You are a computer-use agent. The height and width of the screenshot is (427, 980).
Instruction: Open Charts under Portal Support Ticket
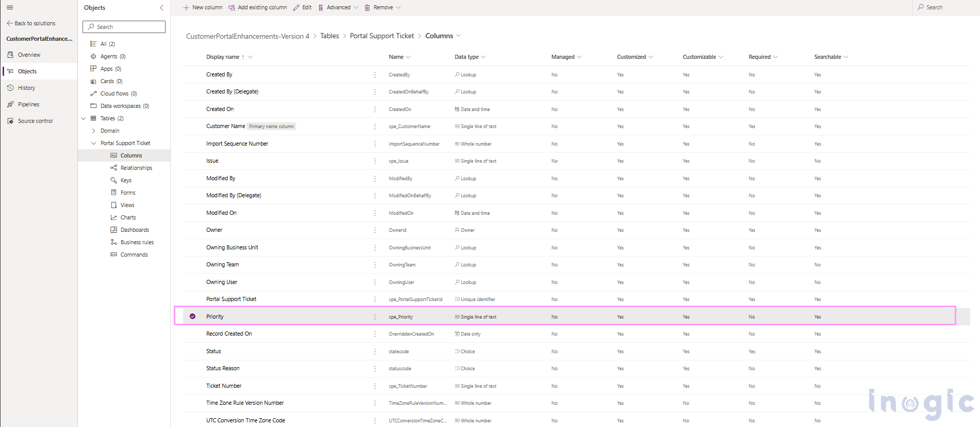[128, 217]
